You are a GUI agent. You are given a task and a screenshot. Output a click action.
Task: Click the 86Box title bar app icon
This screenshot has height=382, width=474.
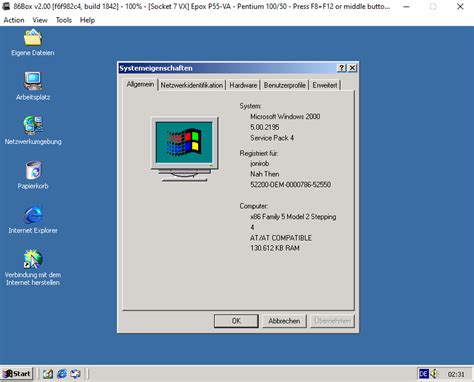[x=6, y=6]
